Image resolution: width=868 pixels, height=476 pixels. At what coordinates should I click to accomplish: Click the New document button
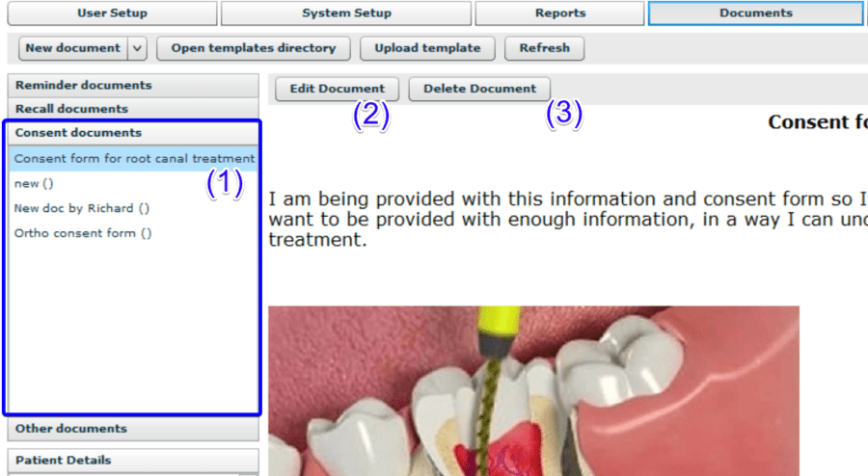[72, 48]
